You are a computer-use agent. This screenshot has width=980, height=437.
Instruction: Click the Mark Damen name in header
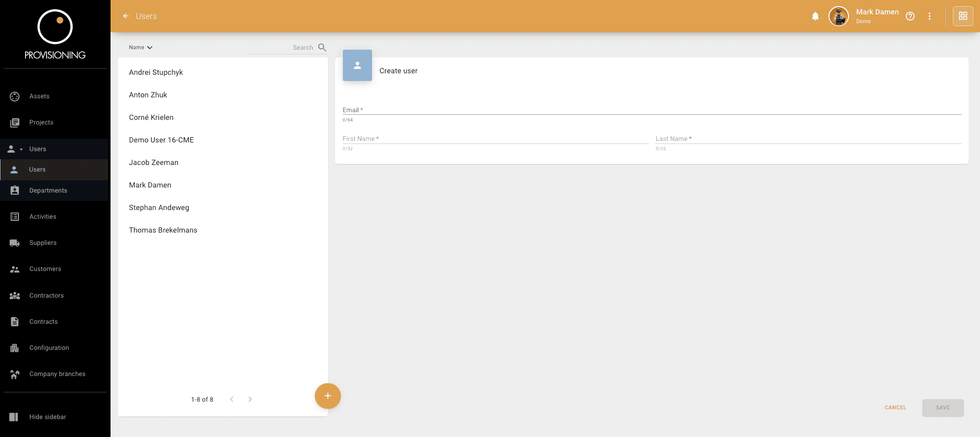877,12
